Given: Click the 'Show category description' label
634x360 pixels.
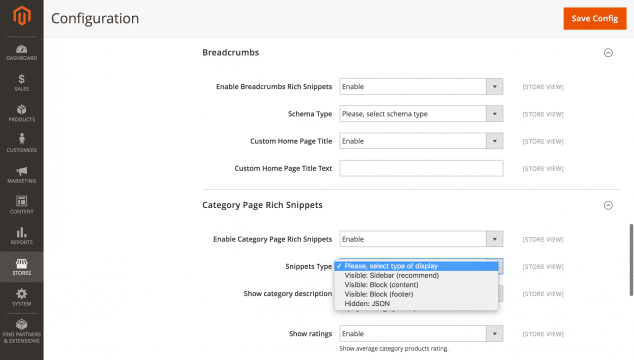Looking at the screenshot, I should point(287,294).
